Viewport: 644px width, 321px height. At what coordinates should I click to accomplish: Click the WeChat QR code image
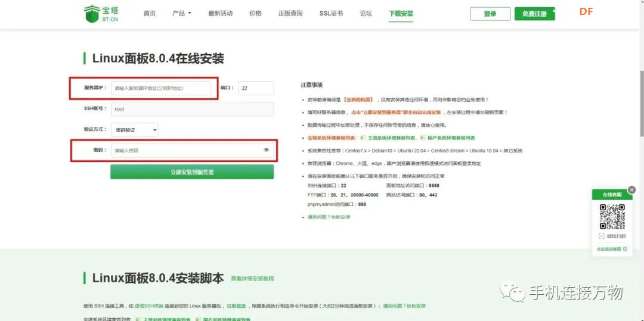612,216
